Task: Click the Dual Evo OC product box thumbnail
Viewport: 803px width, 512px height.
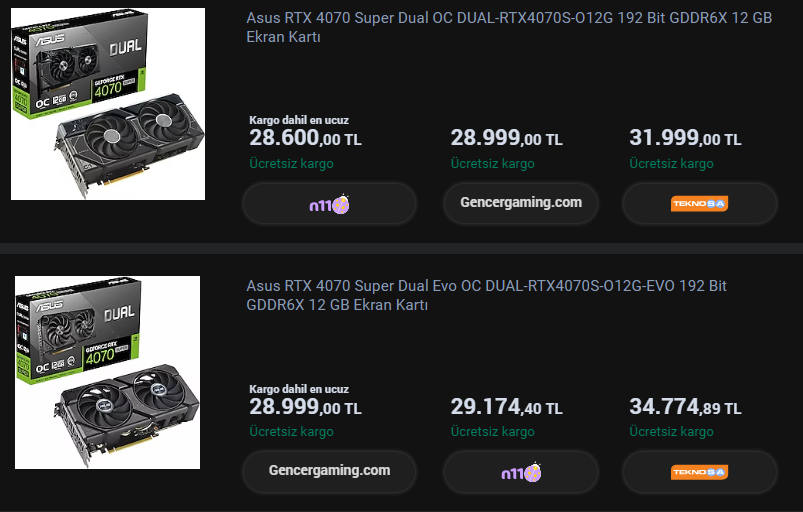Action: point(108,372)
